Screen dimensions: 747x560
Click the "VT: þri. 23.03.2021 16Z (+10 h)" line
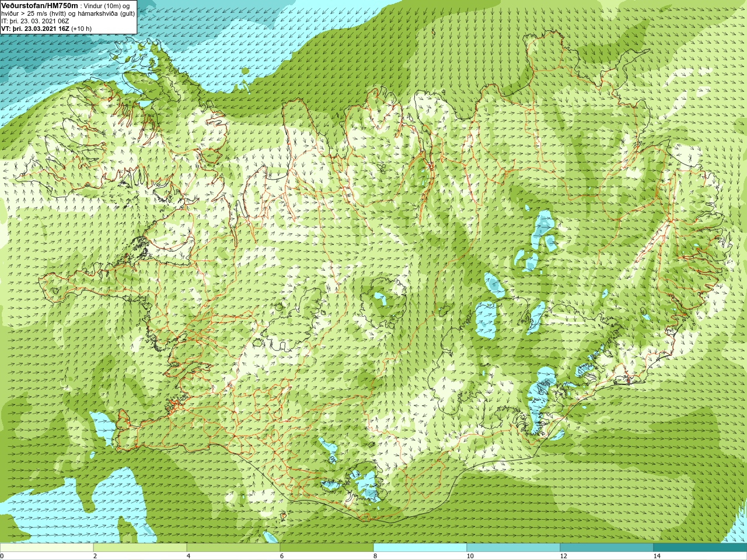tap(46, 29)
